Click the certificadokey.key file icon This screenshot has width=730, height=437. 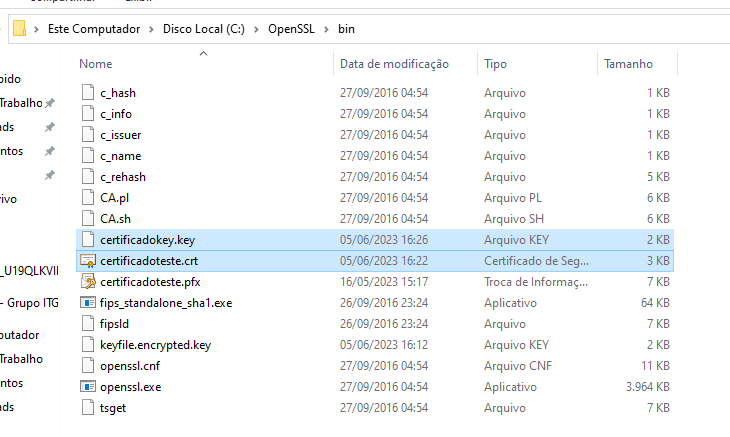[x=88, y=239]
